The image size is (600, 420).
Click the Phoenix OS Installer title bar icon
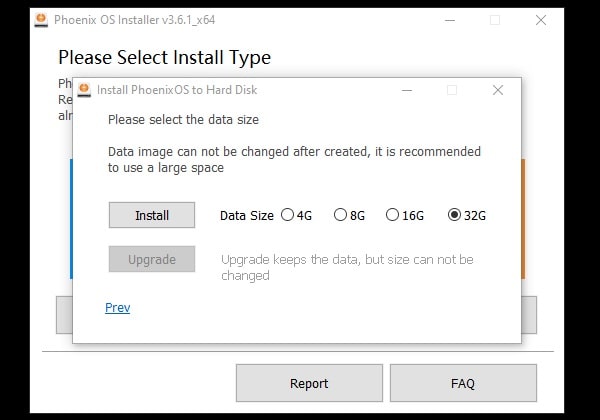coord(41,20)
